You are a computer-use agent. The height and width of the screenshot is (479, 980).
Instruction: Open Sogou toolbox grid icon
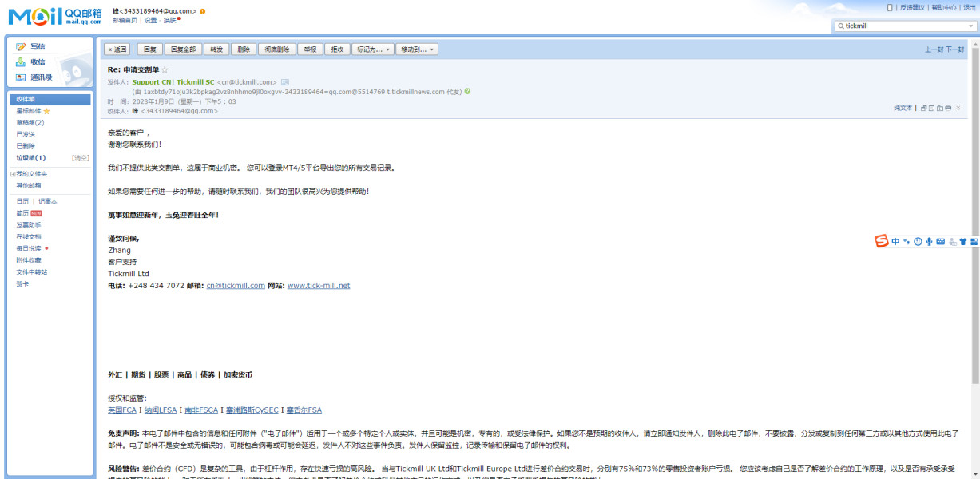coord(974,241)
